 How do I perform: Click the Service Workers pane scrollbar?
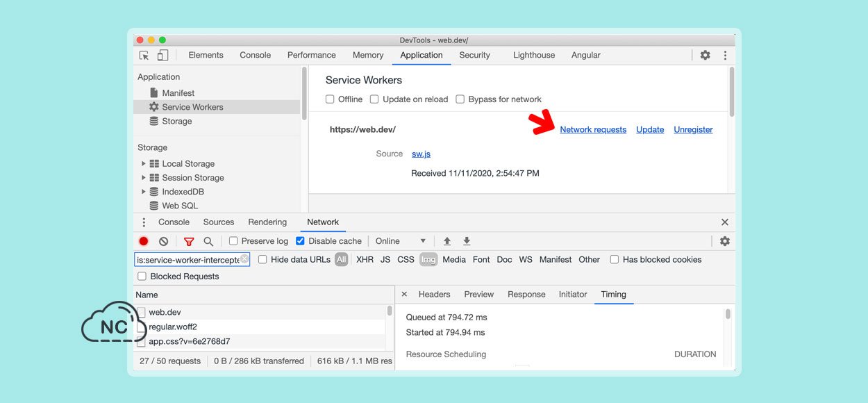click(x=731, y=90)
